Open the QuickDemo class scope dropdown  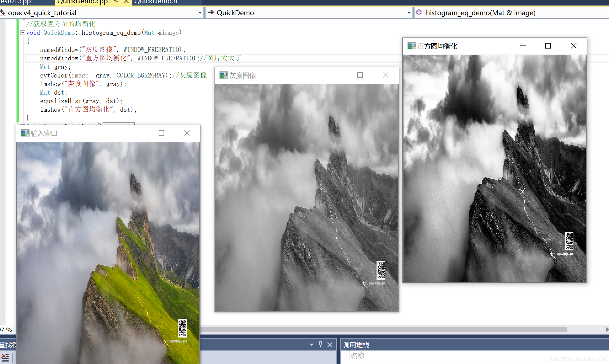(409, 13)
